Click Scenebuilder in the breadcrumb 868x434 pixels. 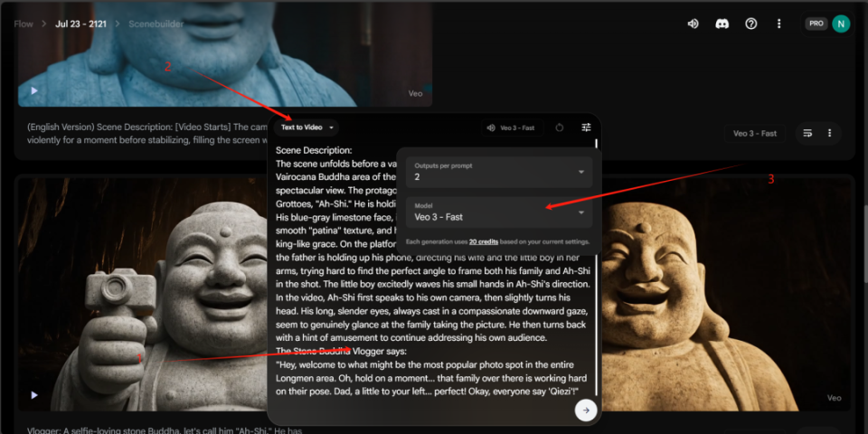pyautogui.click(x=156, y=24)
